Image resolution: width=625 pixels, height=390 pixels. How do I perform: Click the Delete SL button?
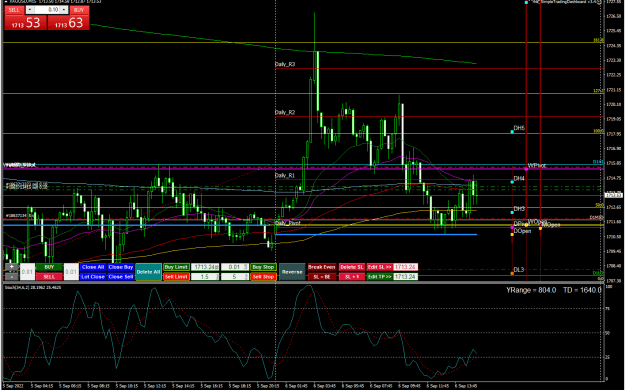tap(352, 267)
